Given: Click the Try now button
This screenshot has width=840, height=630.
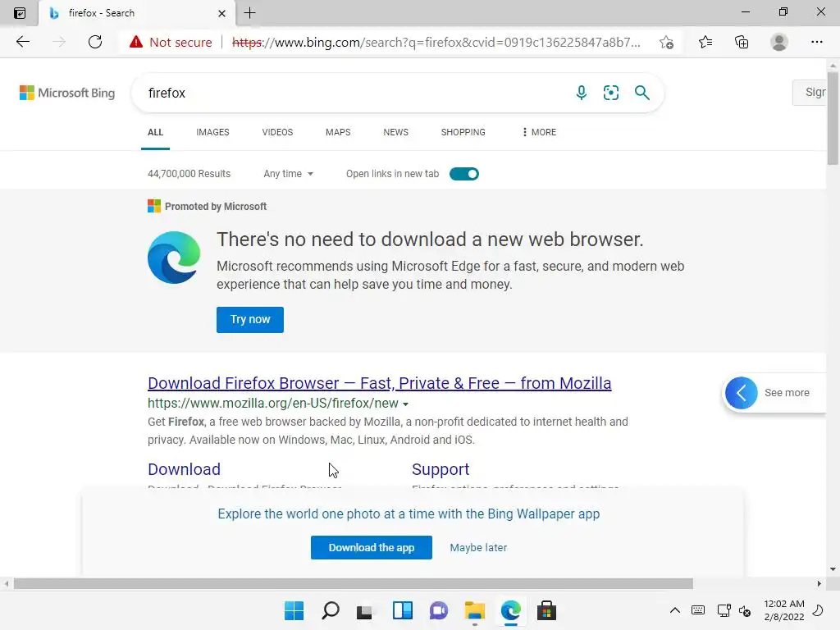Looking at the screenshot, I should point(250,320).
